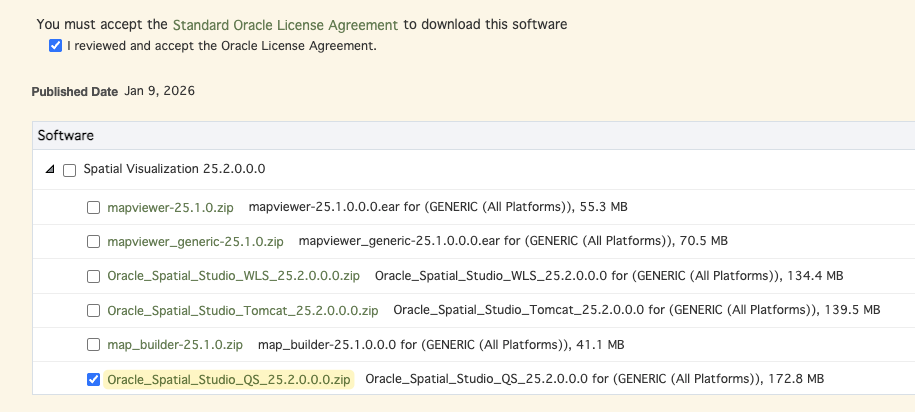Click the highlighted Oracle_Spatial_Studio_QS_25.2.0.0.0.zip link

click(229, 379)
